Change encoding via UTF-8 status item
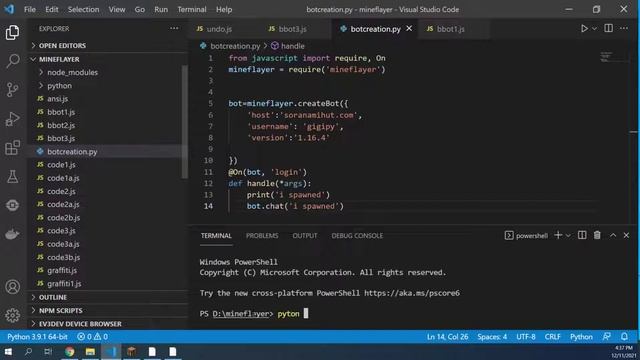This screenshot has height=360, width=640. (x=526, y=337)
